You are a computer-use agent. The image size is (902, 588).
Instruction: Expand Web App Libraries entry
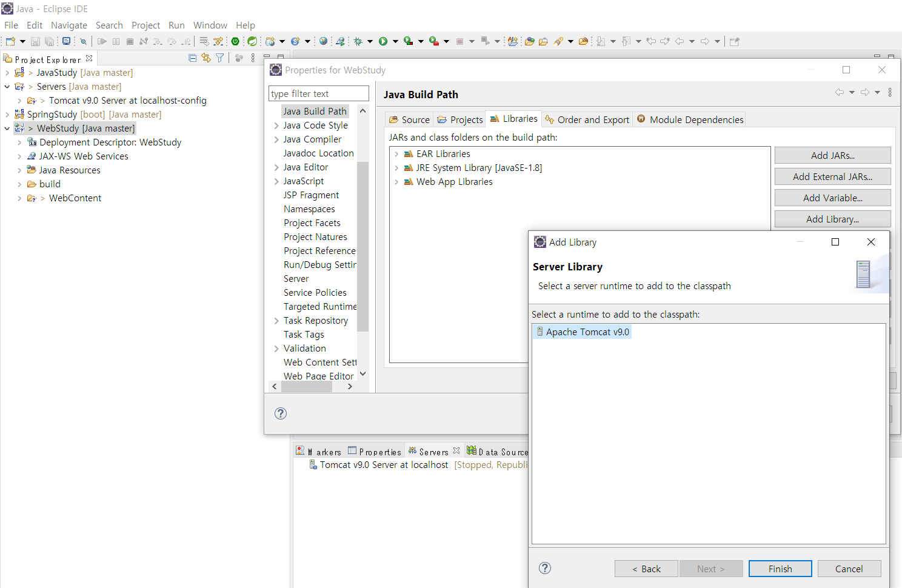396,182
